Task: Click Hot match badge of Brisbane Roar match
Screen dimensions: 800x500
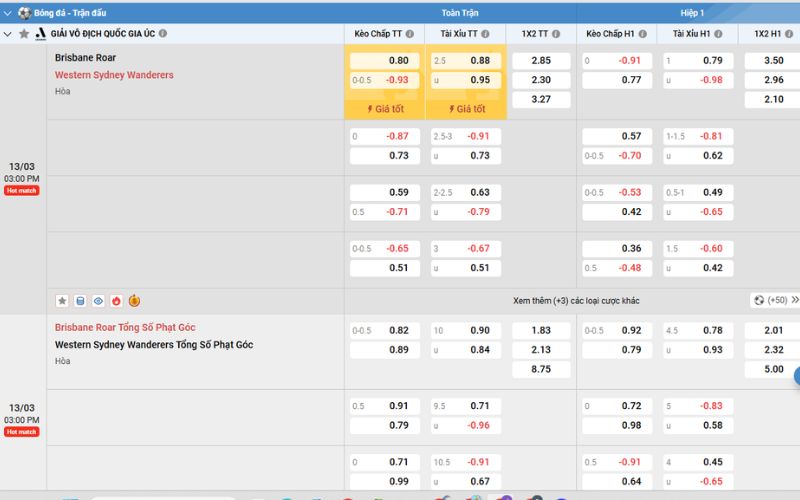Action: [x=21, y=190]
